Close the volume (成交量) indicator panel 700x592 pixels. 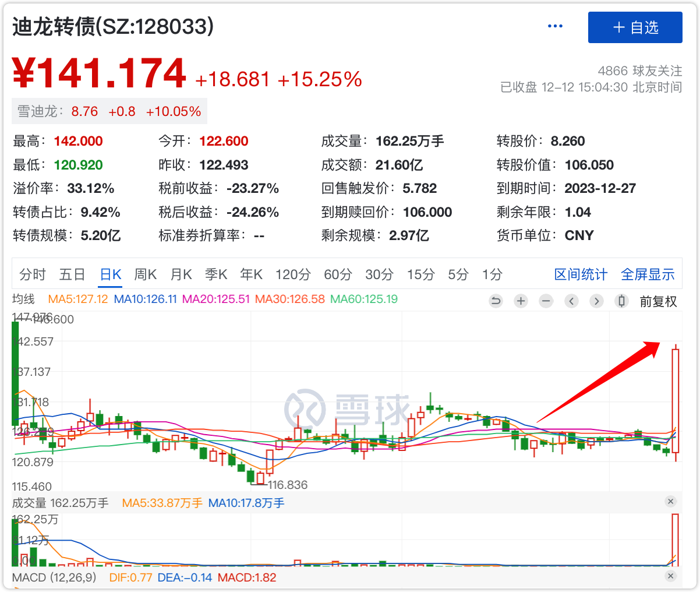pyautogui.click(x=670, y=502)
